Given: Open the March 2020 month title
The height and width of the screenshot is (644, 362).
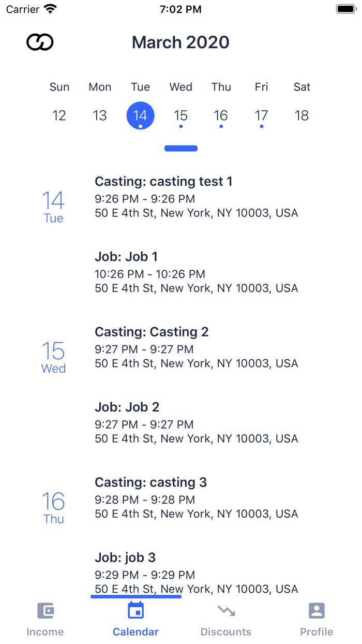Looking at the screenshot, I should 180,42.
